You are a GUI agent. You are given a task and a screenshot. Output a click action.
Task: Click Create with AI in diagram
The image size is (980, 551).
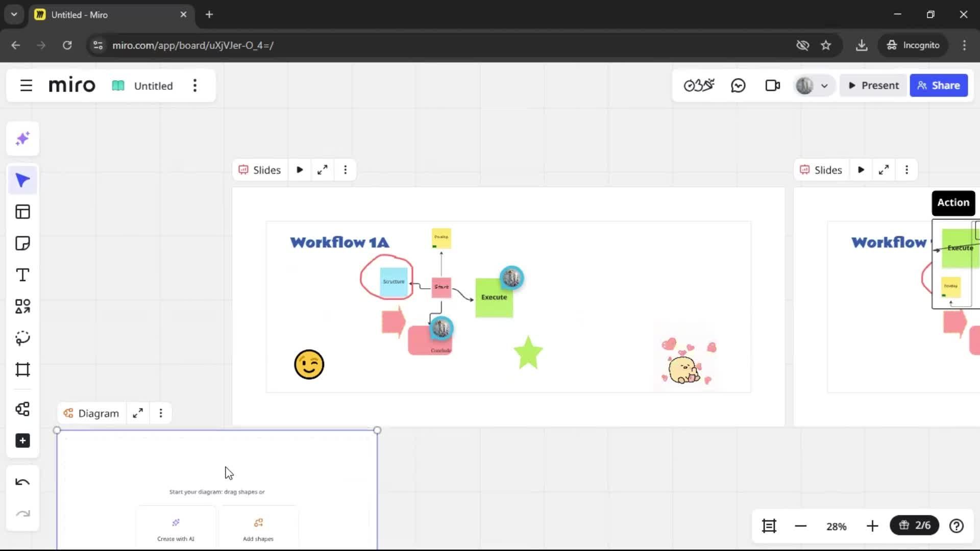point(176,529)
